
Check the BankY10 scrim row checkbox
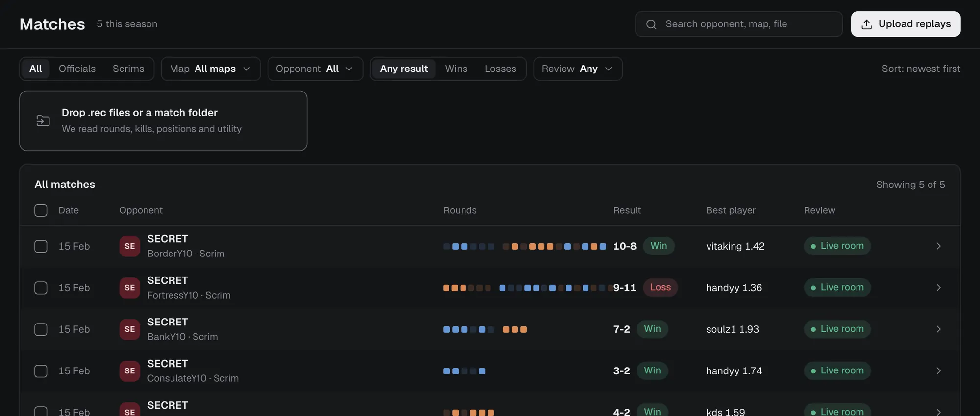41,329
